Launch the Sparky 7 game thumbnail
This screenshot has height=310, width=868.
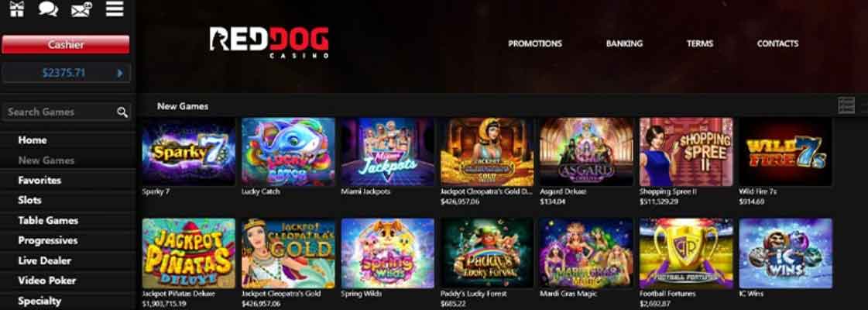189,152
